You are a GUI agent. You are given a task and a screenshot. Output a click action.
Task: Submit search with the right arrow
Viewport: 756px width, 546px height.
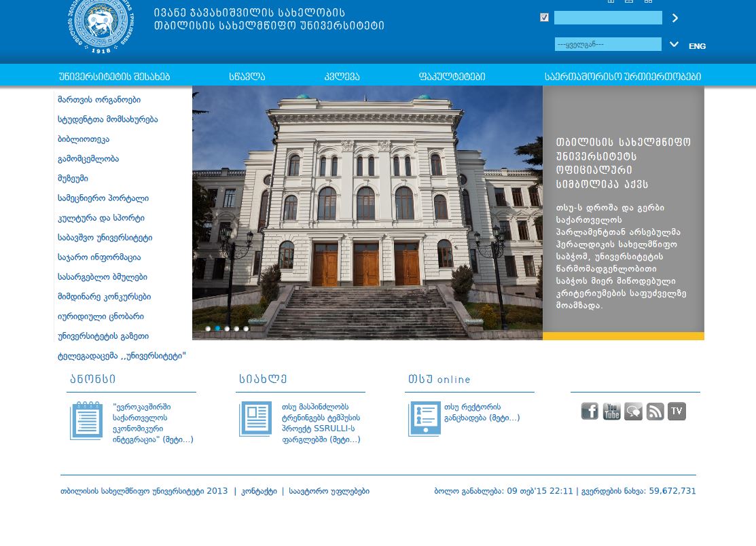(675, 18)
